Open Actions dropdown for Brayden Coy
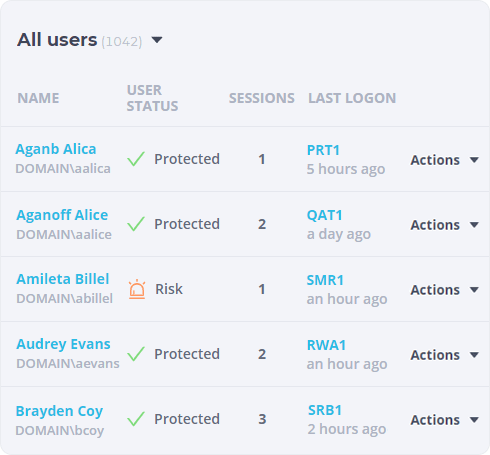The height and width of the screenshot is (455, 490). [445, 420]
